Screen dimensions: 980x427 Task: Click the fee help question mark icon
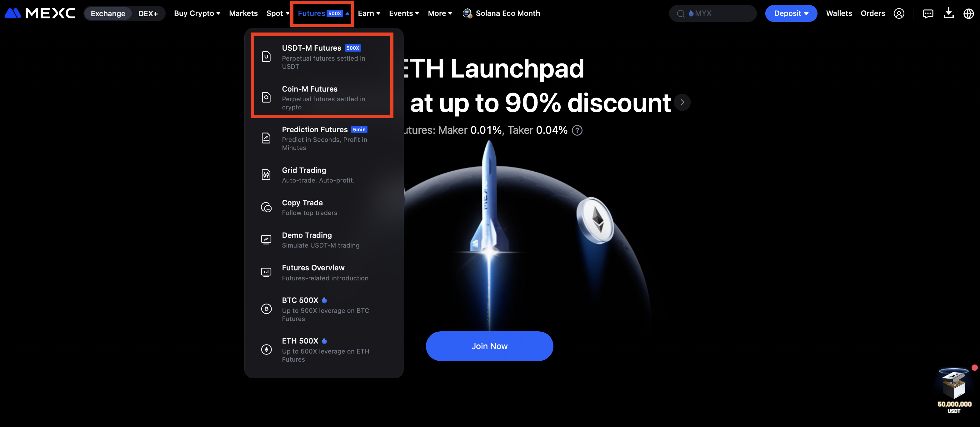pos(577,131)
